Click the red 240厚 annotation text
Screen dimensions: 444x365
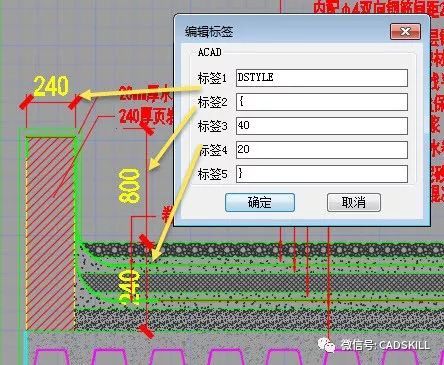pyautogui.click(x=146, y=117)
